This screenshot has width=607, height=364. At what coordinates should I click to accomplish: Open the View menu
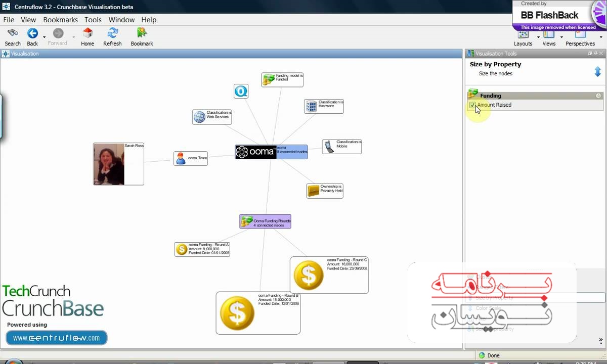coord(28,20)
